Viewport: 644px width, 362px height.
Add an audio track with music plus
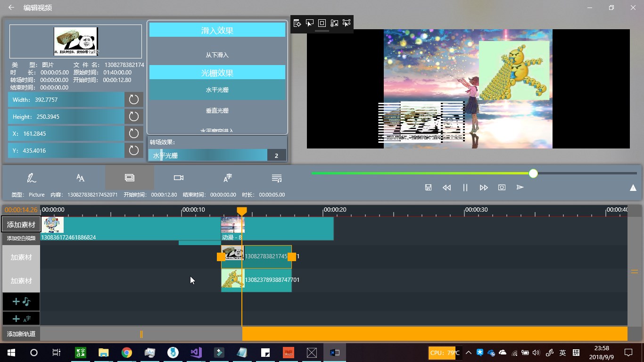tap(21, 301)
